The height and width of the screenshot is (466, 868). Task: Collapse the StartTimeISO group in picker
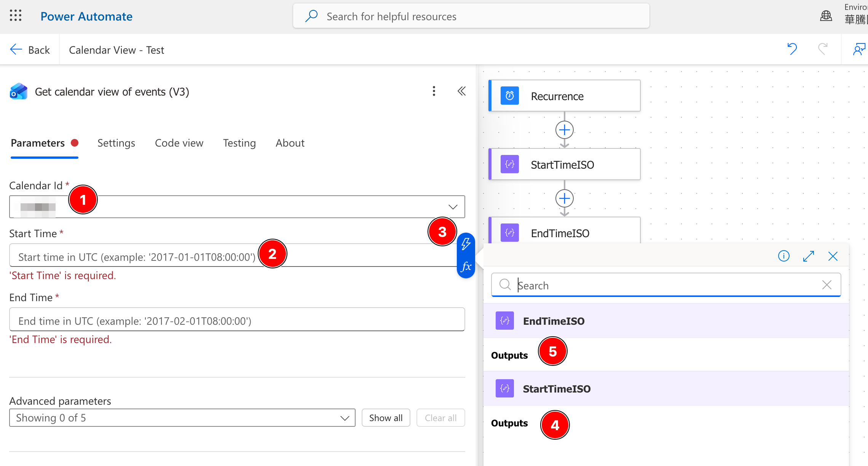(666, 389)
